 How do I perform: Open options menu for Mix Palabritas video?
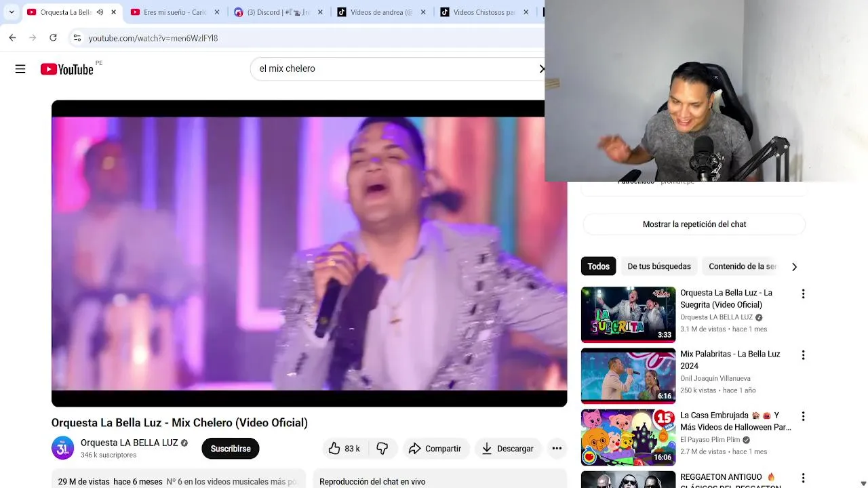pos(803,355)
